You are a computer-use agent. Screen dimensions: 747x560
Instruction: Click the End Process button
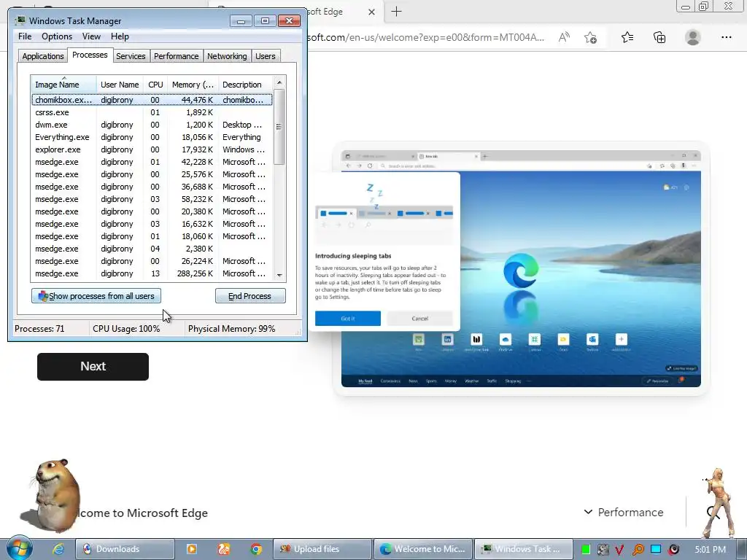tap(250, 296)
